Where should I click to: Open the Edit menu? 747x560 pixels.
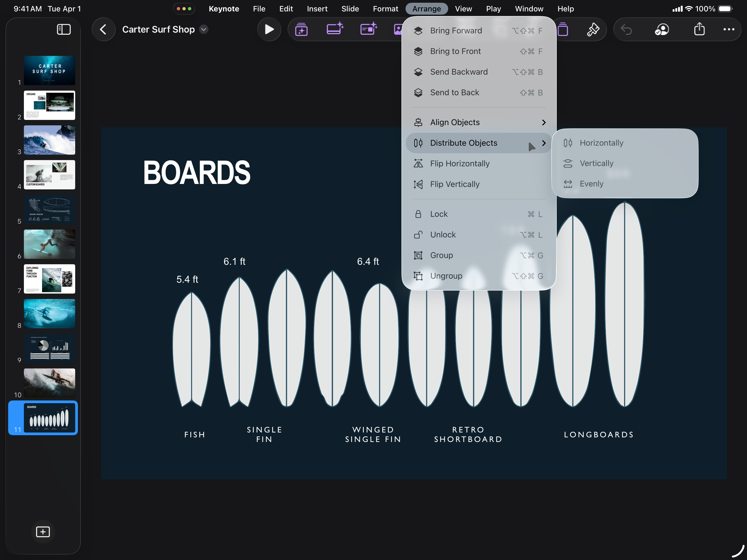pos(286,9)
